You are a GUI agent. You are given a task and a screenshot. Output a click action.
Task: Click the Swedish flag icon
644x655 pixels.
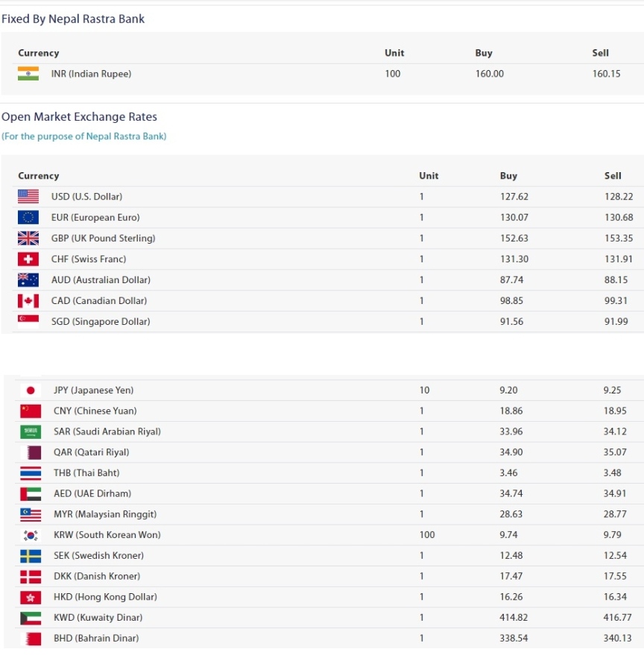31,556
